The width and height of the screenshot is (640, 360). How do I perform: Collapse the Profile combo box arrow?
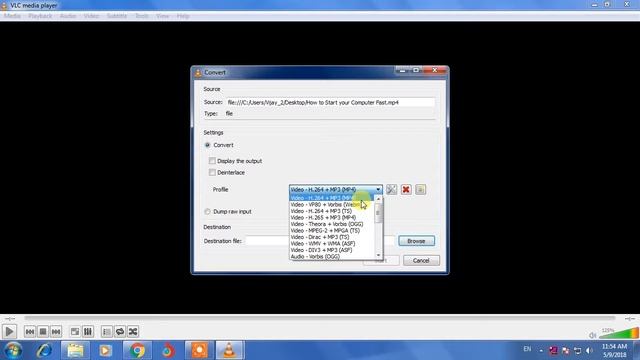tap(378, 189)
